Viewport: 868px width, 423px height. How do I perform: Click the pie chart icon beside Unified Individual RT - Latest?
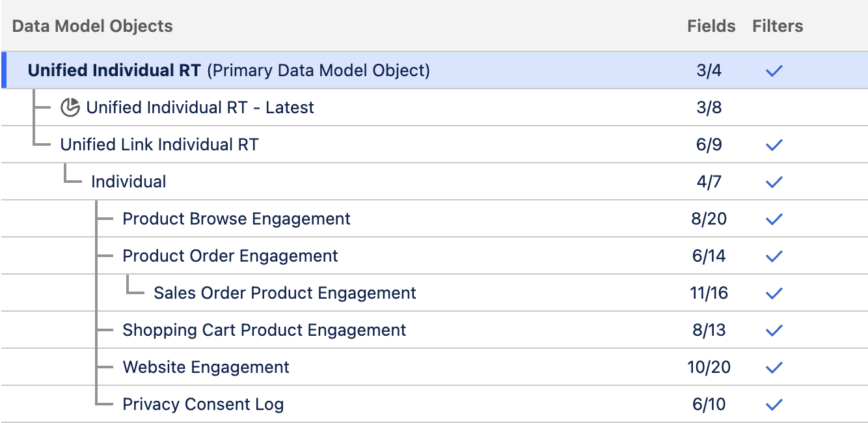point(70,107)
